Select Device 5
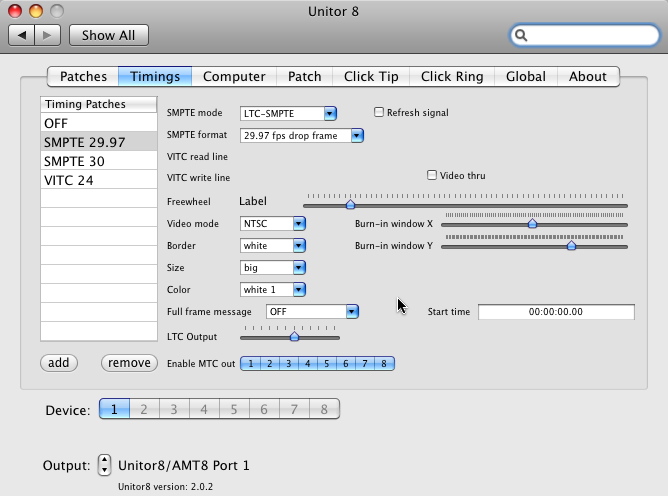668x496 pixels. (x=234, y=409)
